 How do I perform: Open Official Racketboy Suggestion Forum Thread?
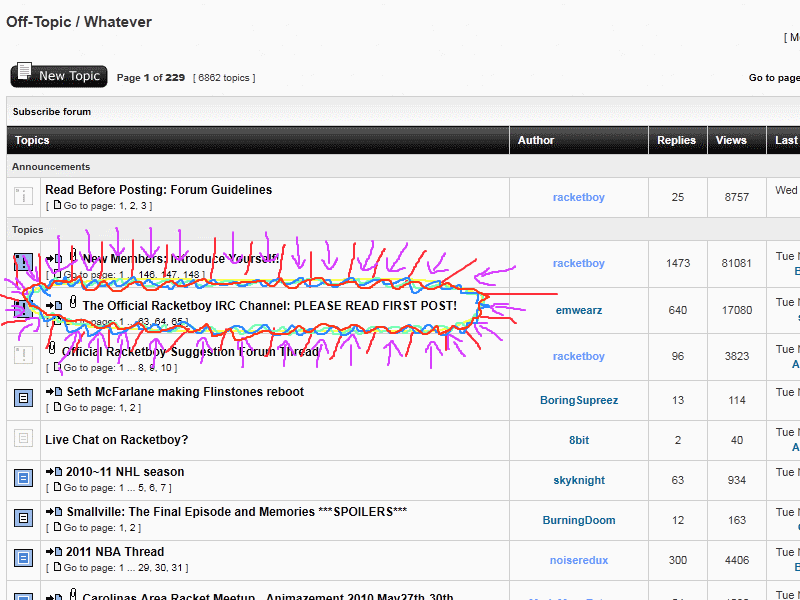coord(190,352)
